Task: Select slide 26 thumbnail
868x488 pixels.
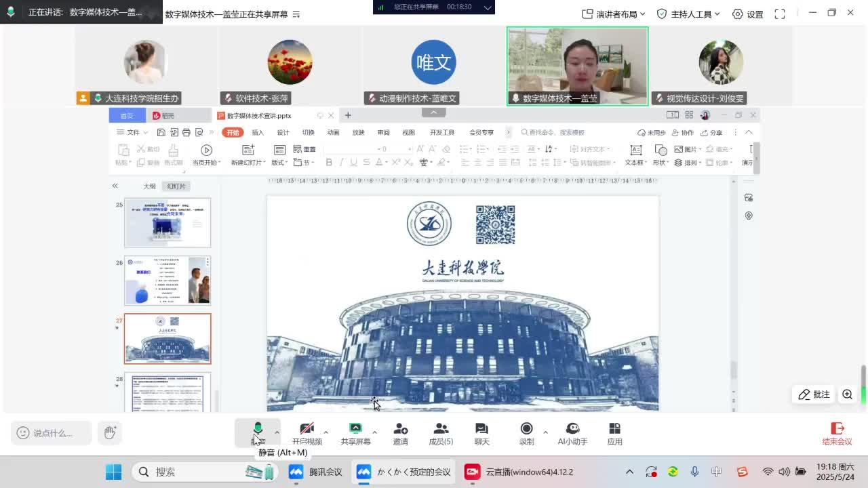Action: click(x=167, y=280)
